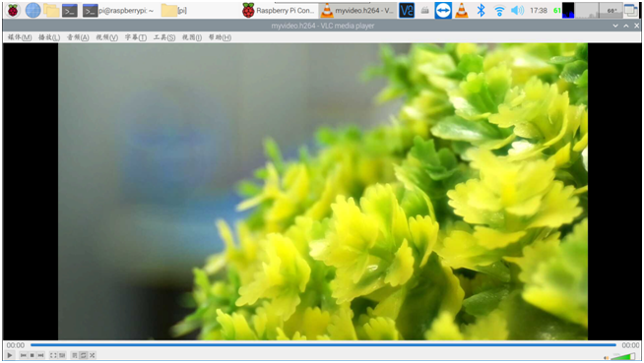The height and width of the screenshot is (363, 644).
Task: Adjust the green volume slider
Action: [x=623, y=356]
